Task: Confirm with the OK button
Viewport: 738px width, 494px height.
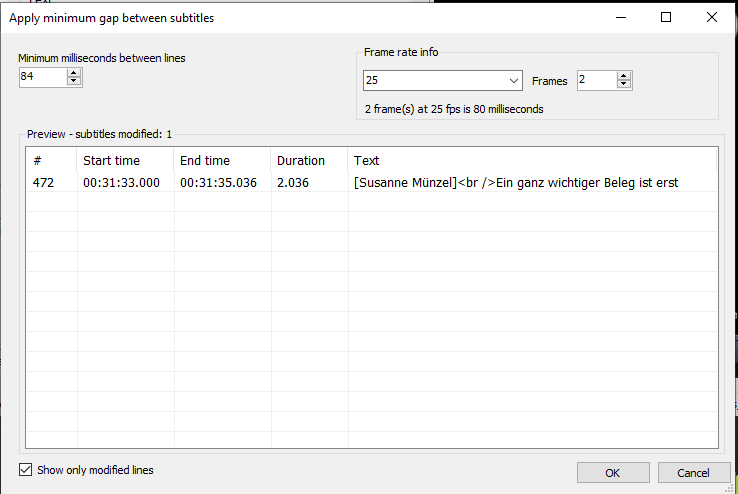Action: (613, 472)
